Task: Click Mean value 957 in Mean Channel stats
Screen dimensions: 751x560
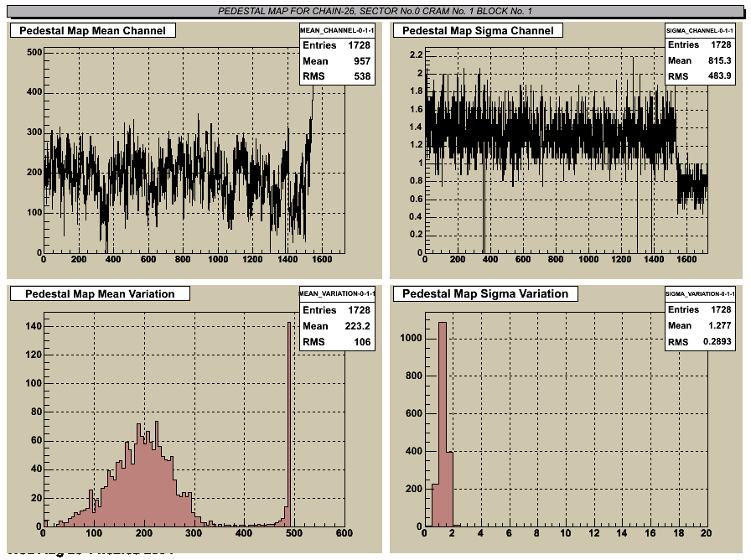Action: (362, 61)
